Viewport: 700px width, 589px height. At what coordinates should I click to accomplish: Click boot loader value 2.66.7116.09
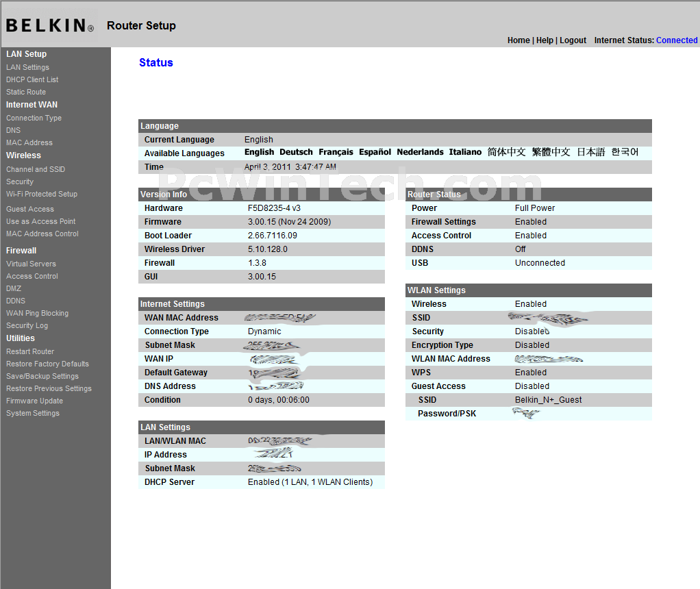(x=273, y=236)
